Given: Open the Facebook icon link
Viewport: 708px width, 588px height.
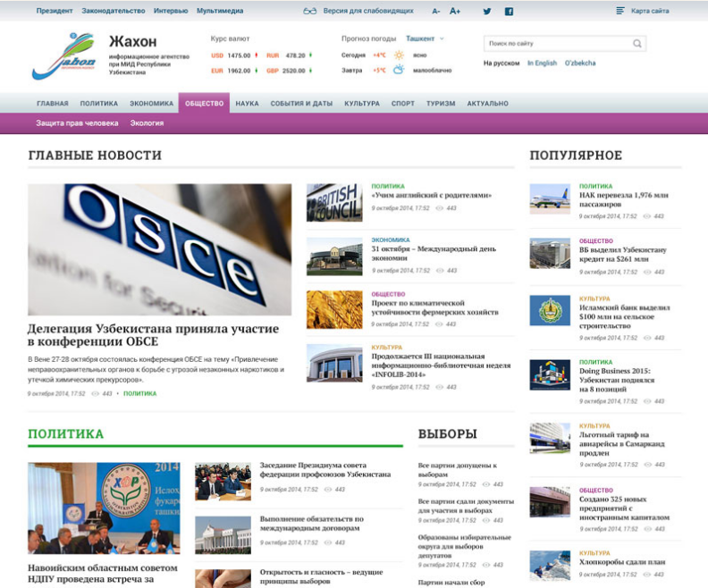Looking at the screenshot, I should click(x=509, y=12).
